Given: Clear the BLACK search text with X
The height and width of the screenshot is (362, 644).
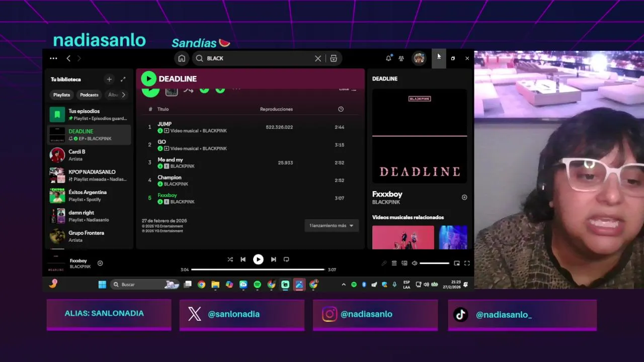Looking at the screenshot, I should pyautogui.click(x=318, y=58).
